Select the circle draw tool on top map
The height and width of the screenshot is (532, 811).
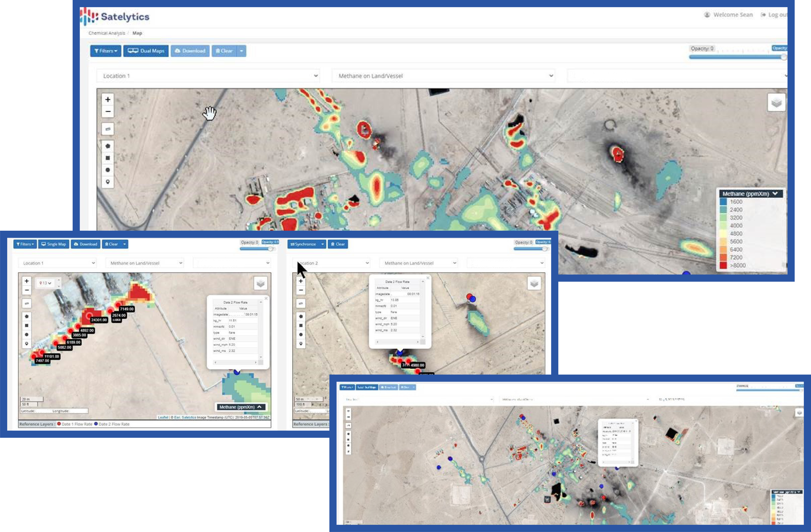click(x=108, y=170)
